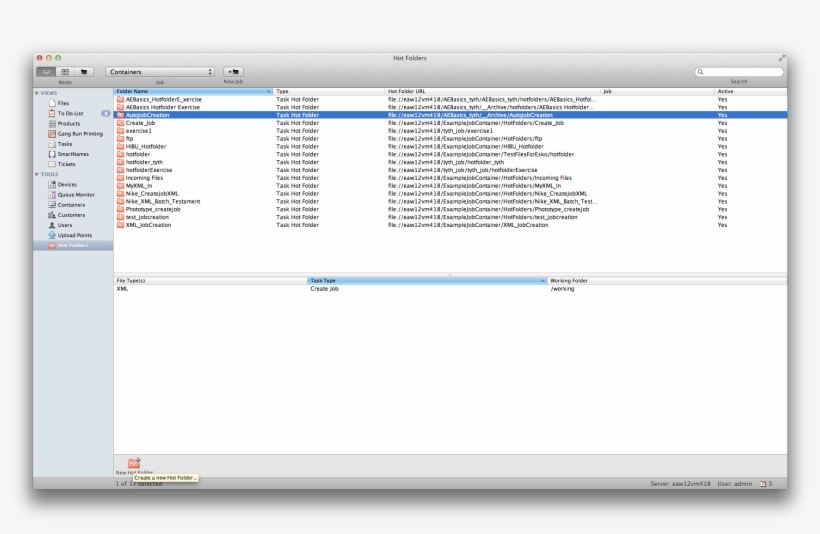Click the New Job toolbar button
Screen dimensions: 820x534
click(x=233, y=72)
